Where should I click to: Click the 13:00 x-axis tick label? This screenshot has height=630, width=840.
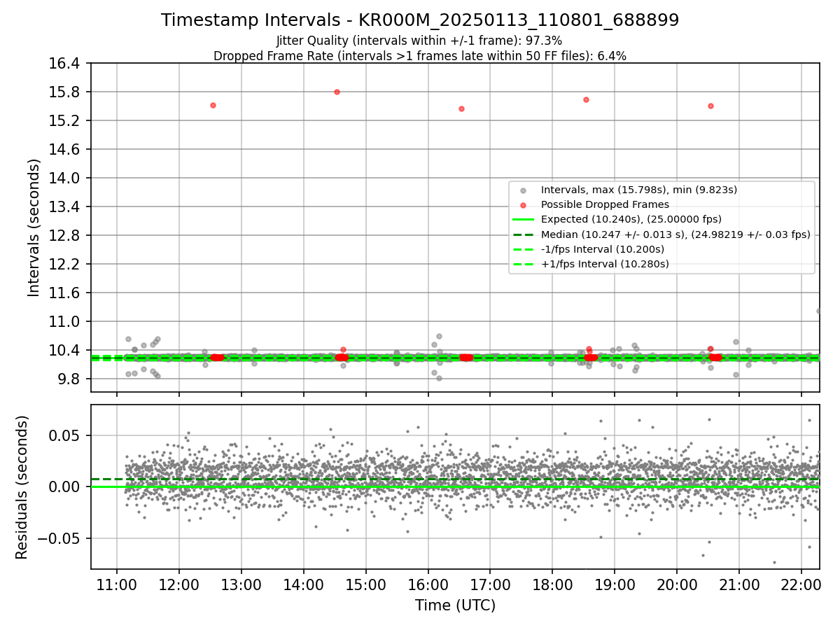coord(241,584)
